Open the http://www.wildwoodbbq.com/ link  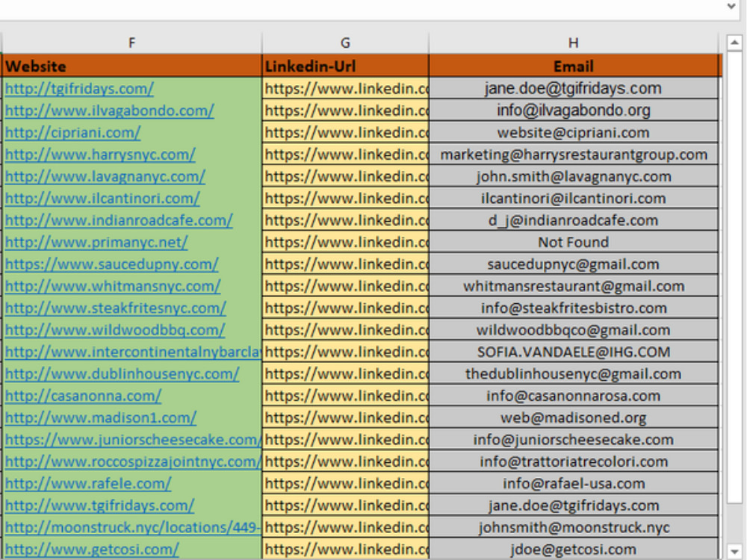pos(115,329)
